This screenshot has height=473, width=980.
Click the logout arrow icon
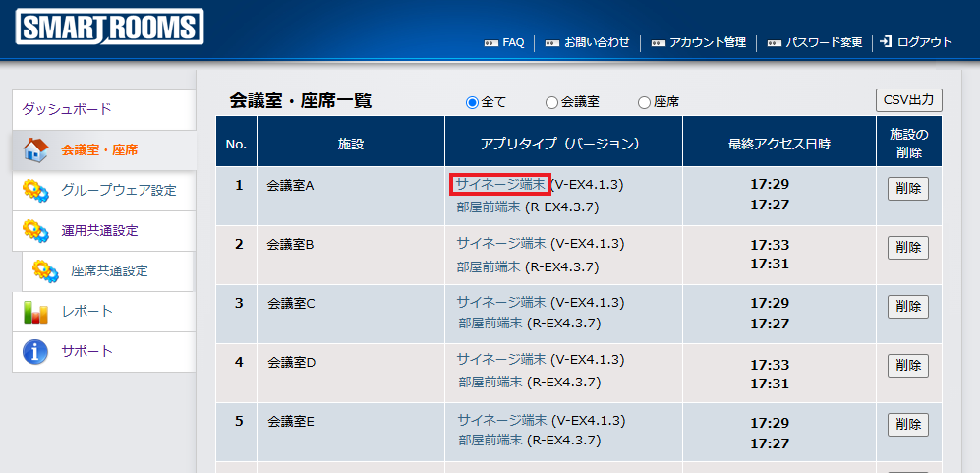[886, 42]
